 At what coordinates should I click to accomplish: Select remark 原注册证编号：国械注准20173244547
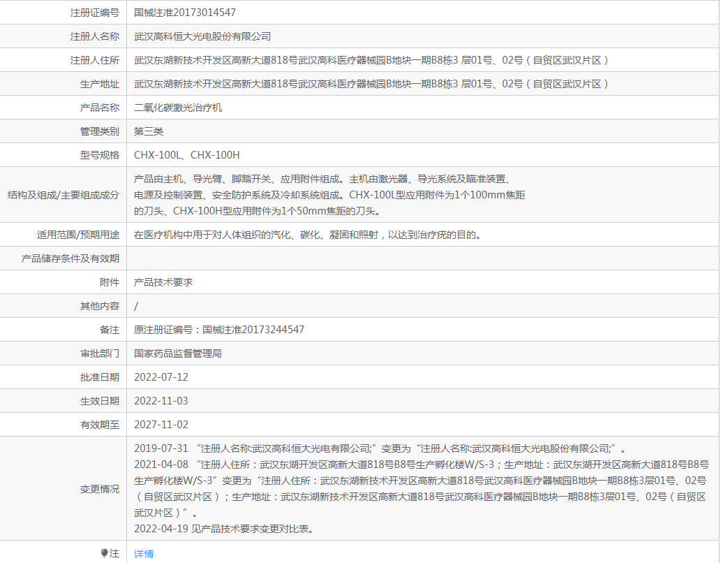(219, 330)
